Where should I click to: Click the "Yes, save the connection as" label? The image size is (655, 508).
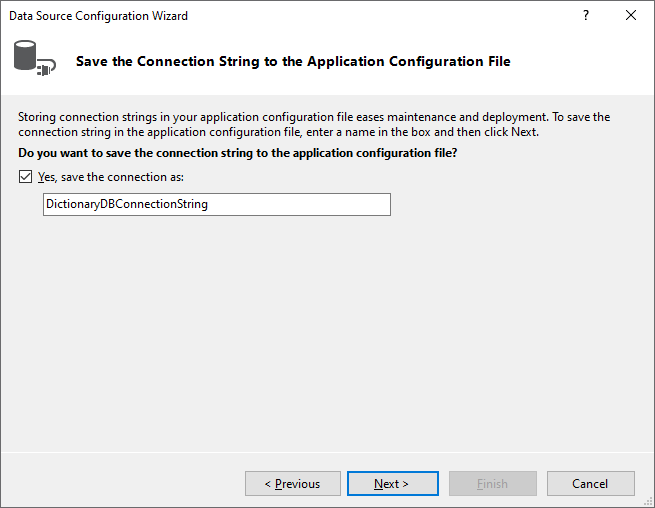[x=111, y=177]
